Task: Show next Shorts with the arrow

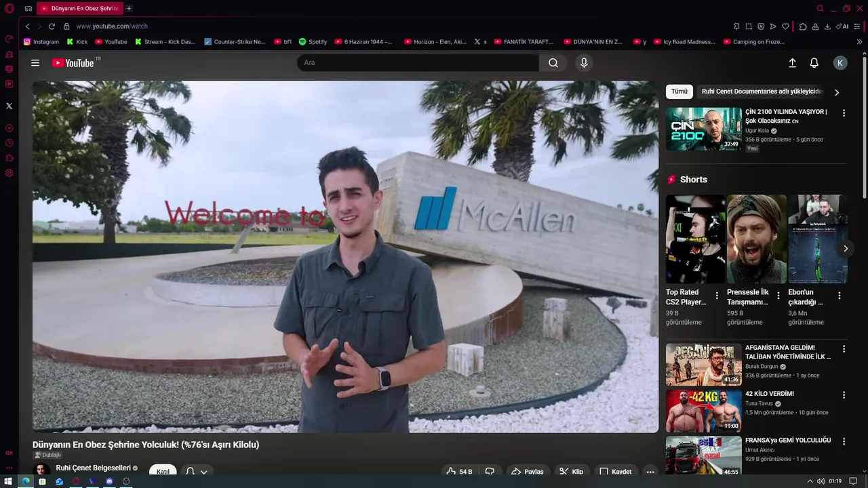Action: coord(845,249)
